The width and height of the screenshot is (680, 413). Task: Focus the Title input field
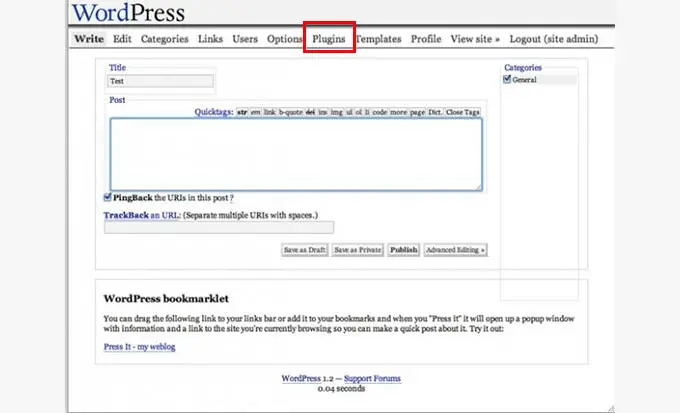(x=160, y=81)
